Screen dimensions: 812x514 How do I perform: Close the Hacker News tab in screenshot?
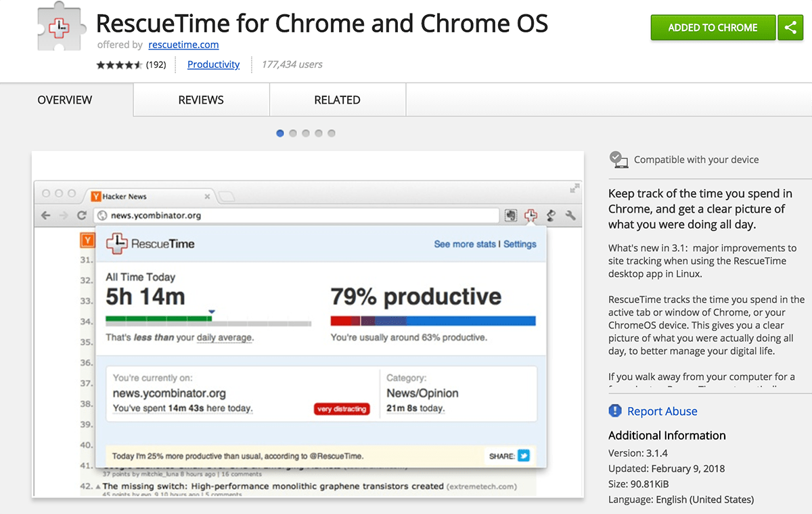click(x=208, y=197)
